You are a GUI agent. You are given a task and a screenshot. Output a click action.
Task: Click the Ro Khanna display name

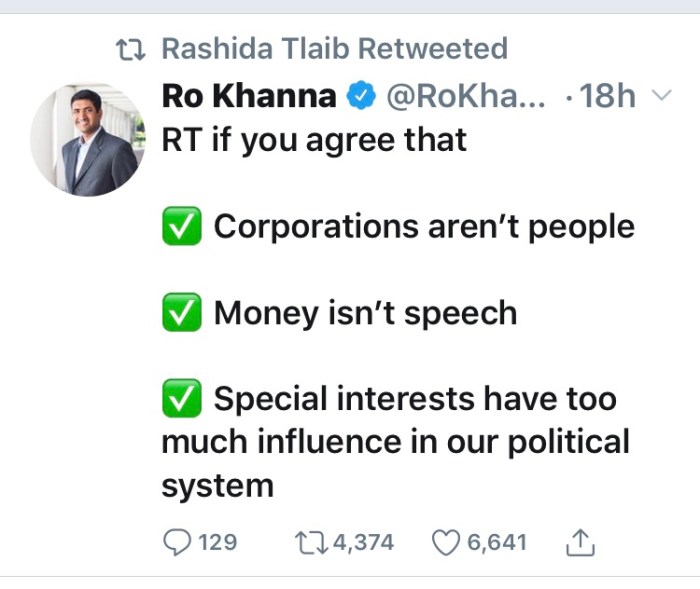pos(249,97)
